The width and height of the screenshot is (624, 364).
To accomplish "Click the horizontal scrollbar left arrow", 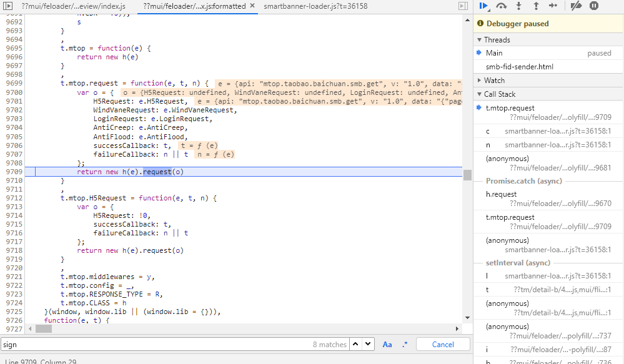I will (30, 329).
